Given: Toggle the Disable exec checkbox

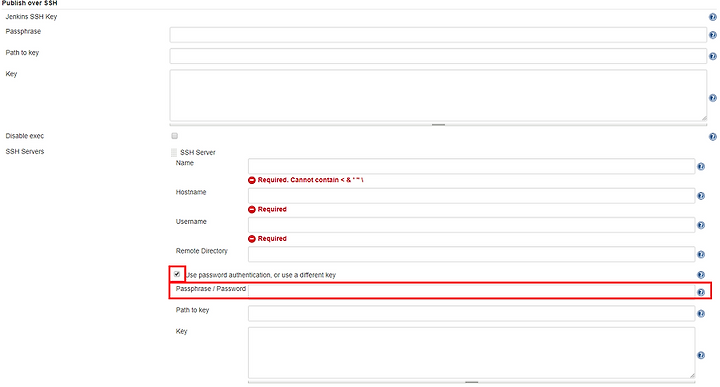Looking at the screenshot, I should [x=174, y=136].
